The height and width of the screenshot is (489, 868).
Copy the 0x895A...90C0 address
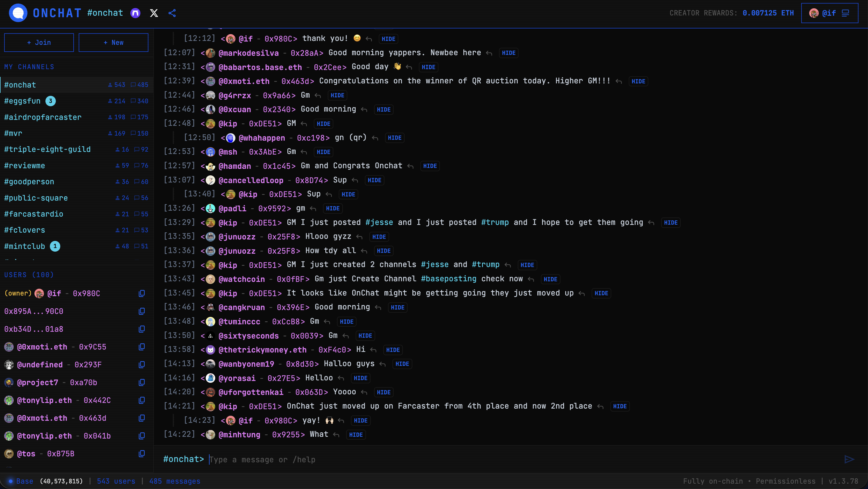142,311
